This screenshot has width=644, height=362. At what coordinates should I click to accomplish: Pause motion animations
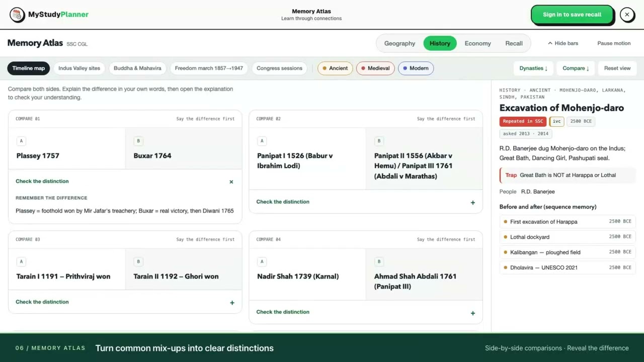point(614,43)
